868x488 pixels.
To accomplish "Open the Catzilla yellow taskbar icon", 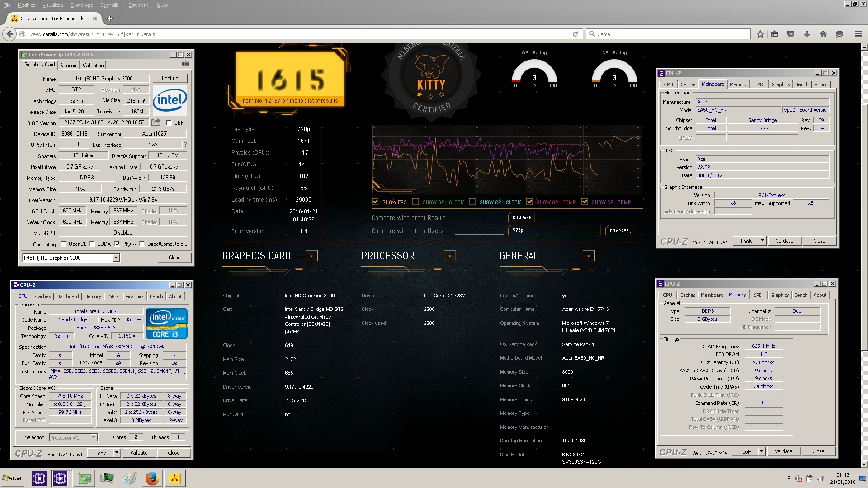I will point(175,478).
